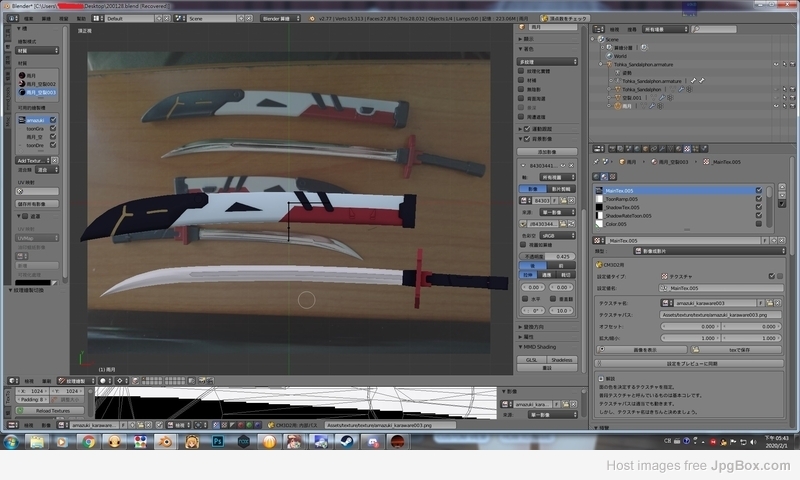Image resolution: width=800 pixels, height=480 pixels.
Task: Show world textures in texture context
Action: pos(596,176)
